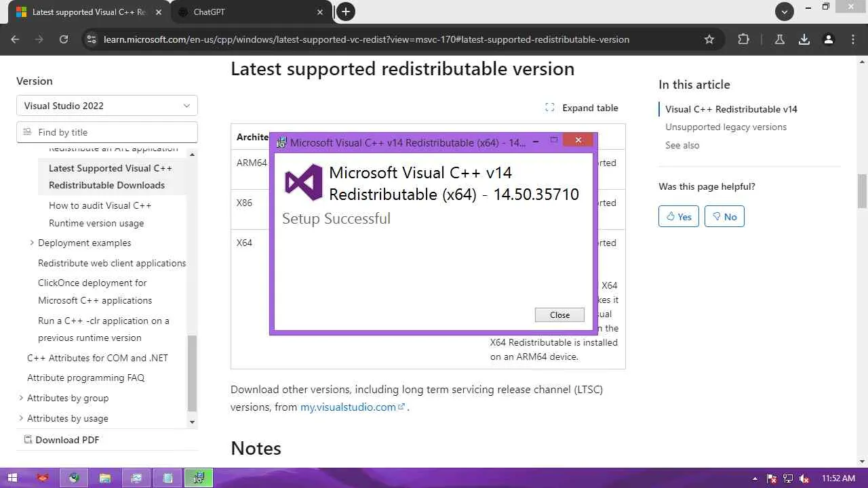Open File Explorer from the taskbar
Screen dimensions: 868x488
point(105,478)
